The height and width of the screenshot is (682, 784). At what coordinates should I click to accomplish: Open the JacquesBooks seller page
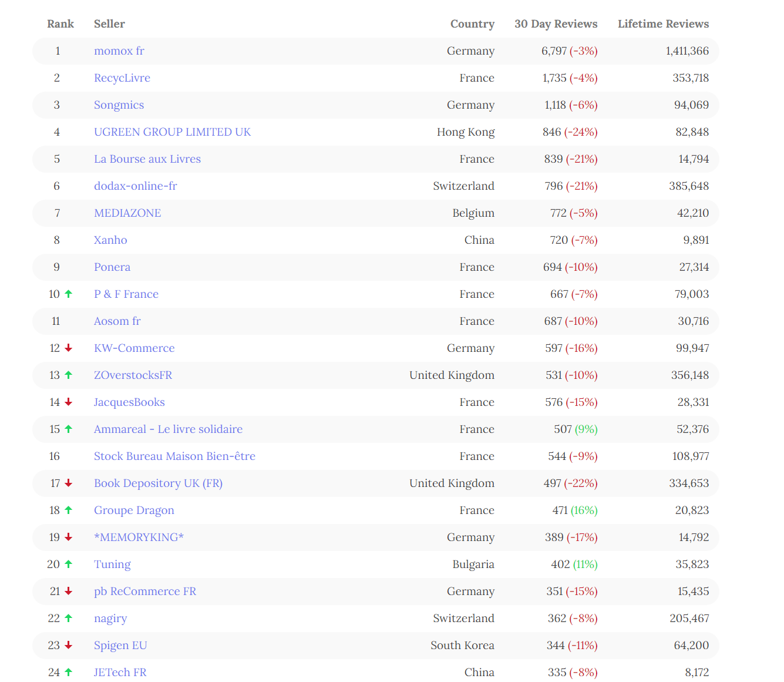tap(129, 402)
